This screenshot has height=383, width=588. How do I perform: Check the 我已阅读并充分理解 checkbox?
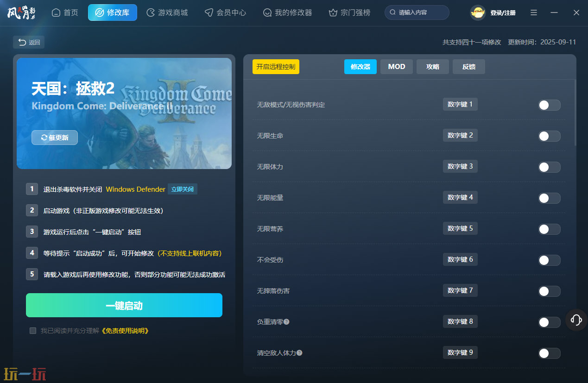click(x=33, y=331)
